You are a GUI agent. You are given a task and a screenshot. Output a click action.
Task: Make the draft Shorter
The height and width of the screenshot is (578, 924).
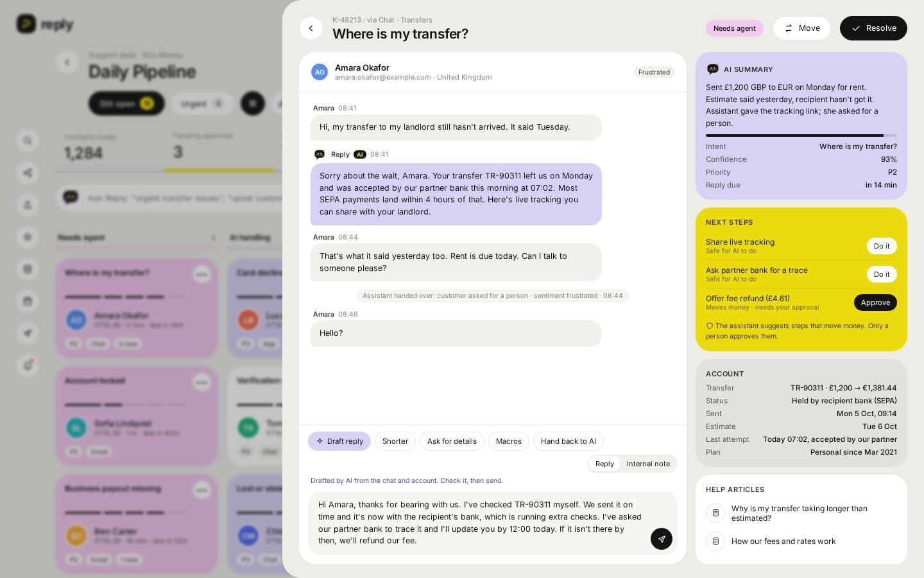(395, 441)
